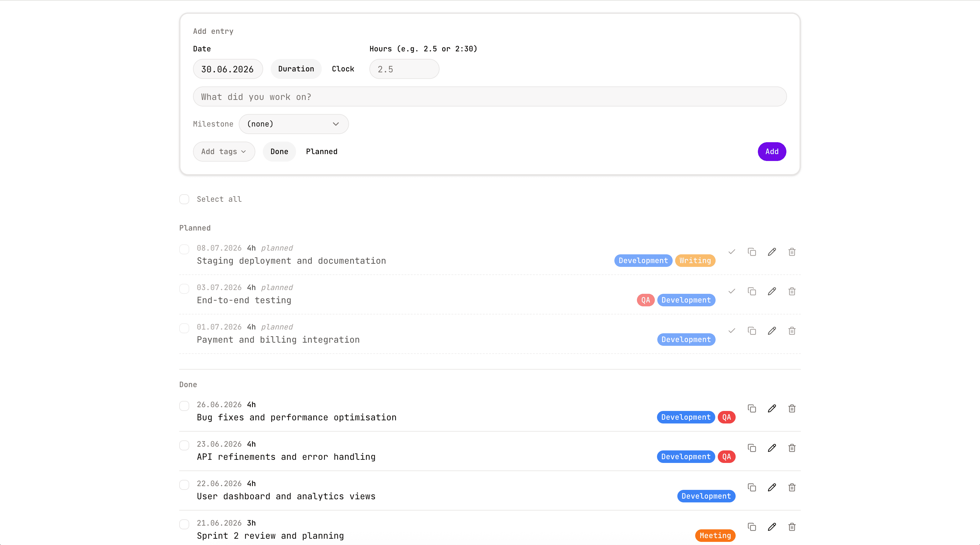Select the Payment and billing integration checkbox
The image size is (980, 545).
coord(184,329)
